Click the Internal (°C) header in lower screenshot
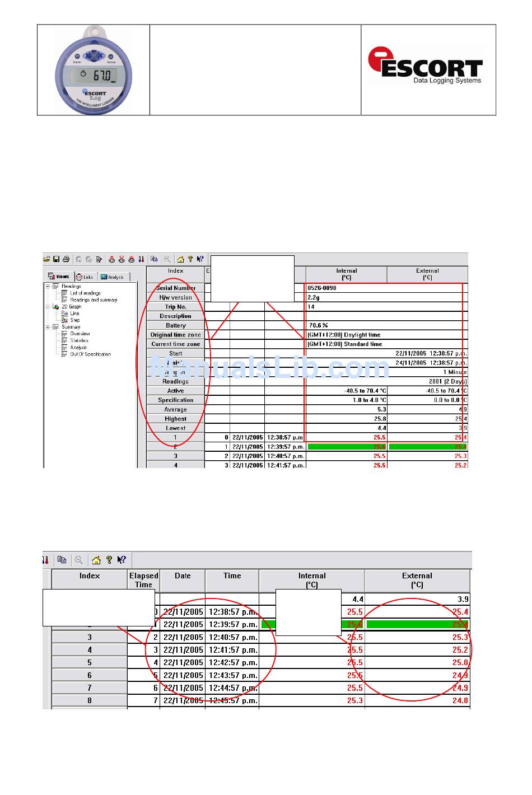This screenshot has height=795, width=532. (x=312, y=580)
